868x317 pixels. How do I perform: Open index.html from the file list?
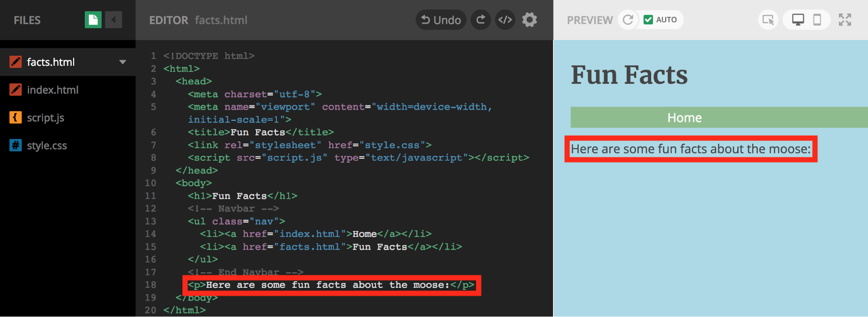[53, 90]
